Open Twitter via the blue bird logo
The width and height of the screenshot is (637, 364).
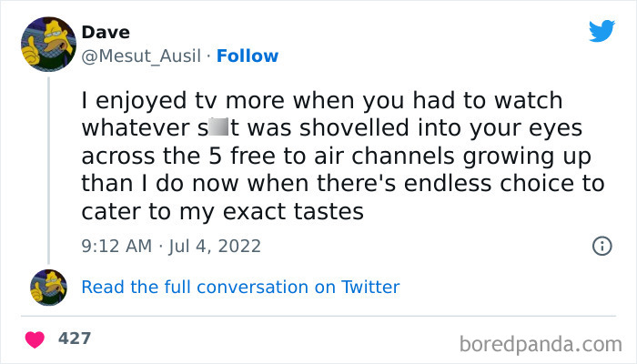[602, 32]
